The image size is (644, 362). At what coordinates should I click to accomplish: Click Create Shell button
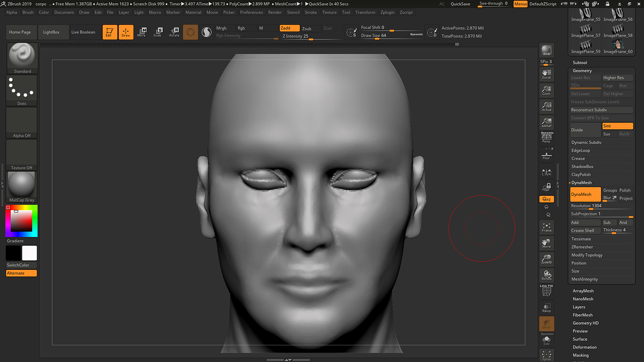click(x=586, y=231)
